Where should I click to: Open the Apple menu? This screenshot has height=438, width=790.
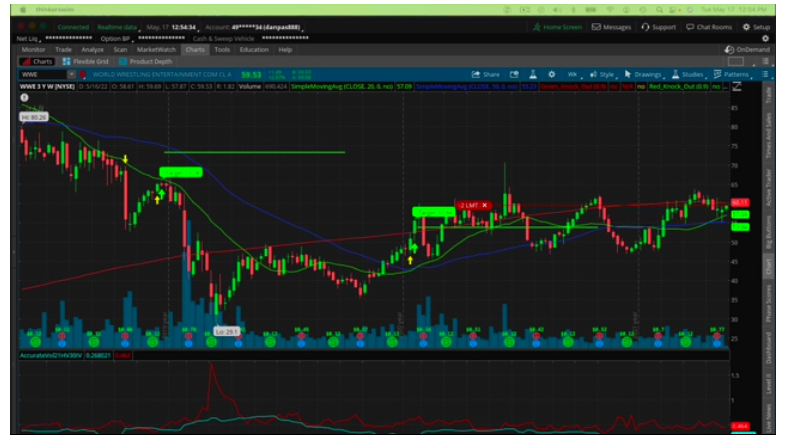[23, 10]
